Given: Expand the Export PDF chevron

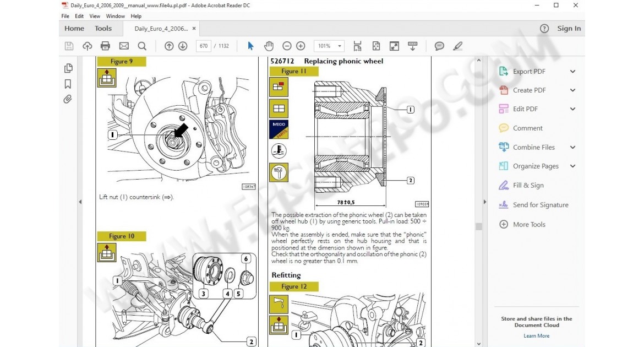Looking at the screenshot, I should click(572, 71).
